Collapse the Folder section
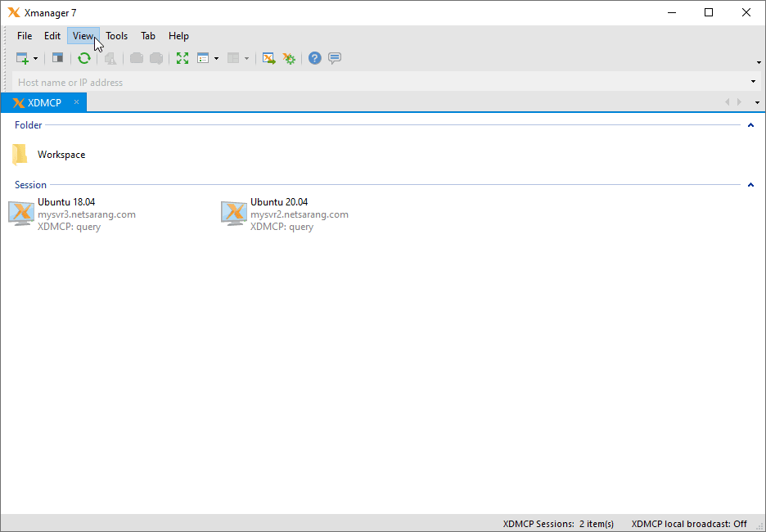This screenshot has width=766, height=532. click(x=750, y=125)
